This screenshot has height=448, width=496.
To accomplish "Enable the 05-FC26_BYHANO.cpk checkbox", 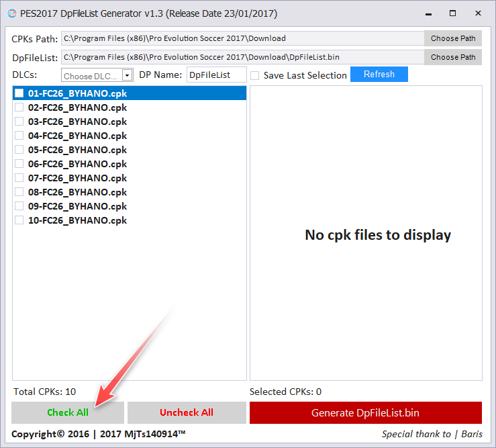I will click(x=19, y=150).
